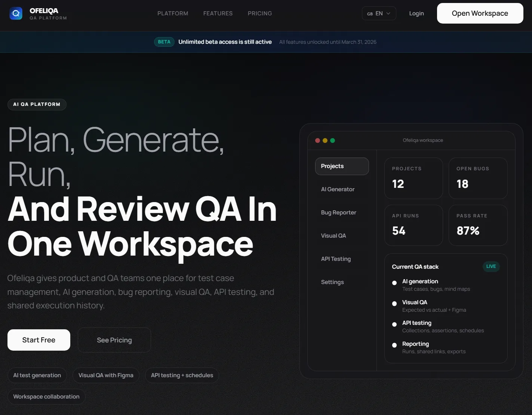
Task: Toggle Visual QA in Current QA stack
Action: (x=394, y=304)
